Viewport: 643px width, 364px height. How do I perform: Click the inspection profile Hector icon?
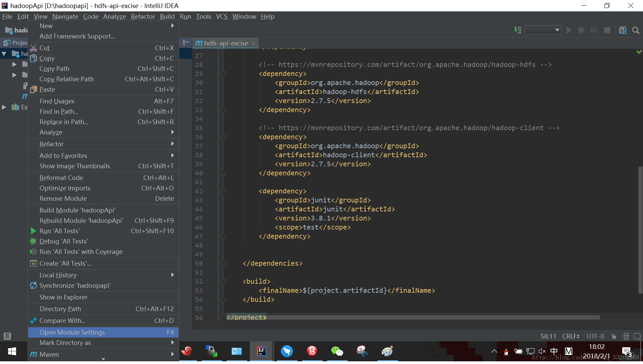click(626, 336)
